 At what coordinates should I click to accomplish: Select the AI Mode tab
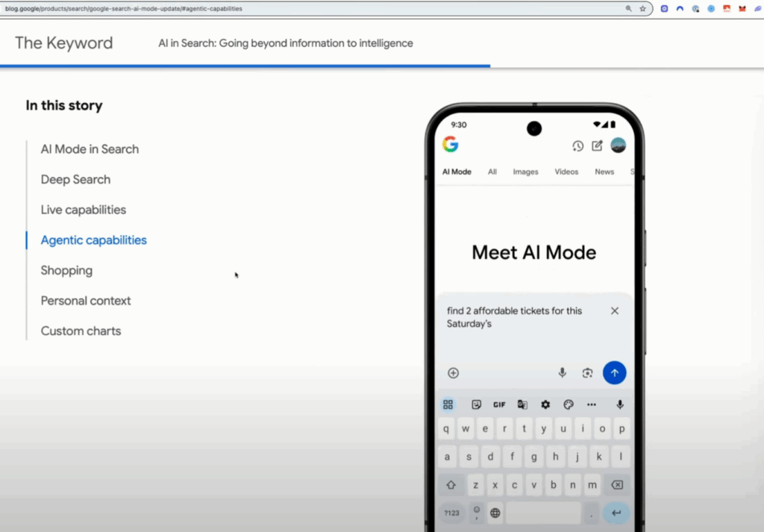tap(457, 172)
